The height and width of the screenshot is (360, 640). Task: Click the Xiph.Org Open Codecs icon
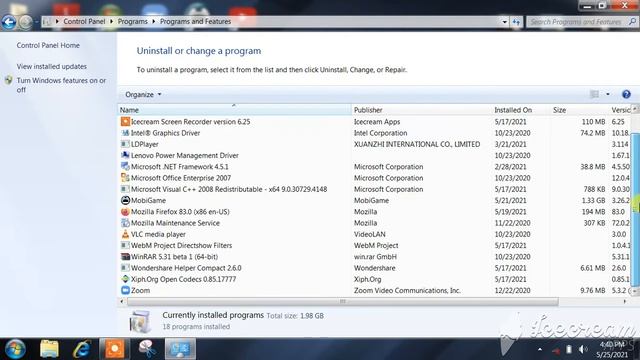tap(125, 279)
